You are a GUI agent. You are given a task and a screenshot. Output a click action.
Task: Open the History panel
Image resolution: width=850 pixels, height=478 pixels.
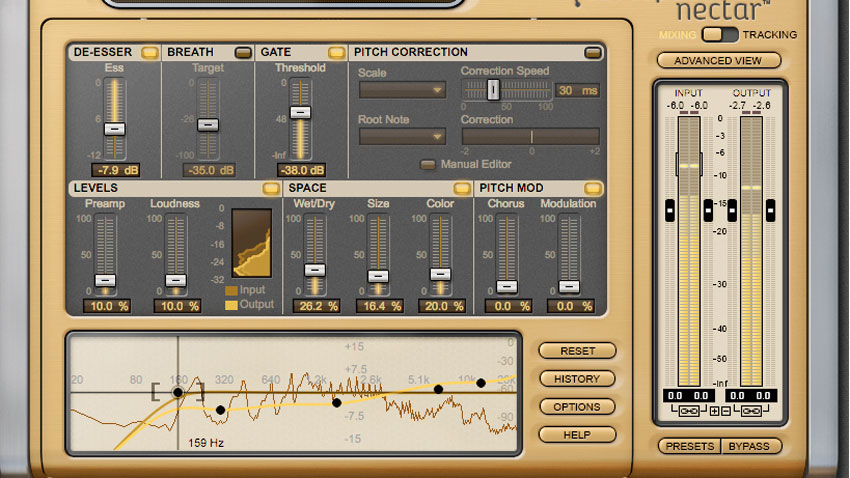click(577, 379)
